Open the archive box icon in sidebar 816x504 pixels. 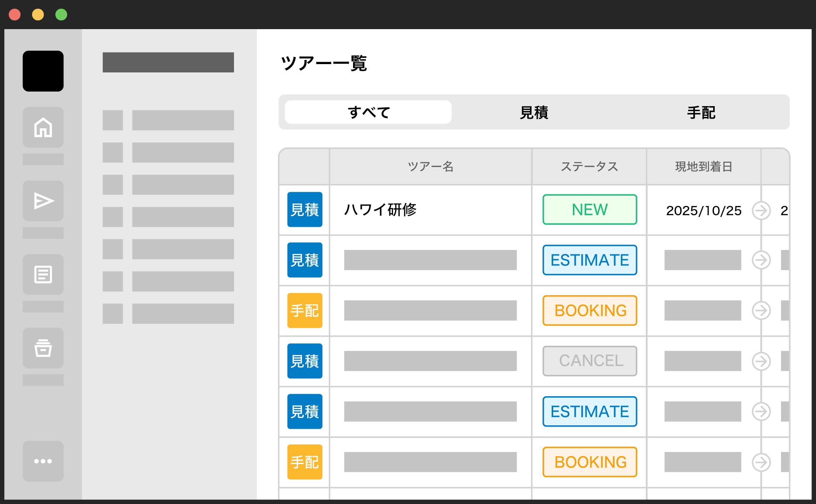pos(43,348)
